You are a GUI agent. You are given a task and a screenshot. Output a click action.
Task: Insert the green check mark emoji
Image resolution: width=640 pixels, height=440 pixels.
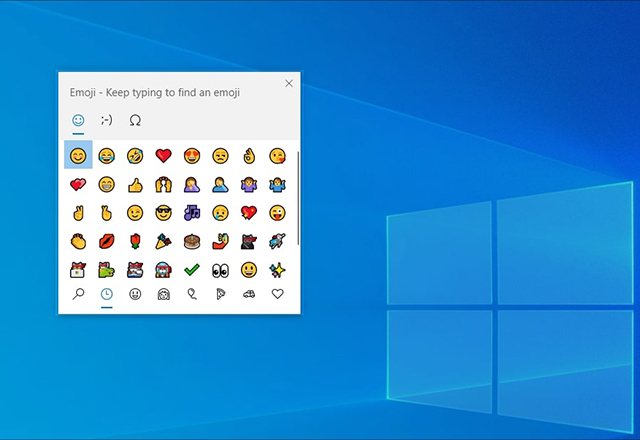click(x=192, y=270)
